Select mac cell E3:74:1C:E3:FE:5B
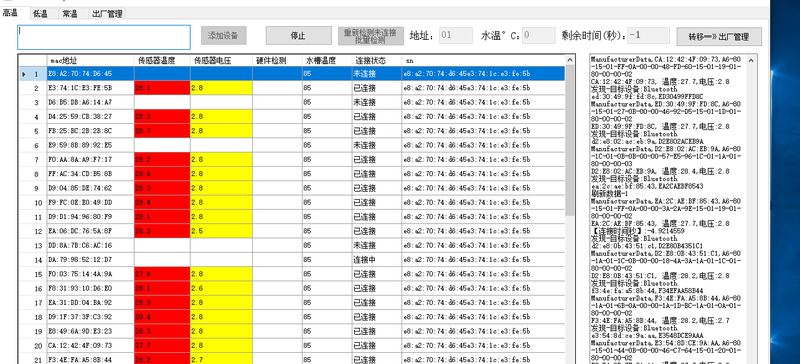Image resolution: width=800 pixels, height=364 pixels. [90, 88]
